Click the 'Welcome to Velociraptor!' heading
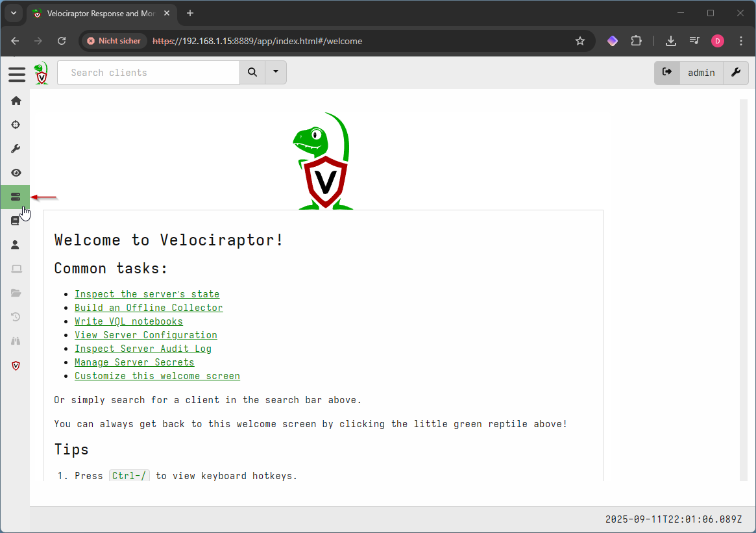The width and height of the screenshot is (756, 533). [x=169, y=240]
